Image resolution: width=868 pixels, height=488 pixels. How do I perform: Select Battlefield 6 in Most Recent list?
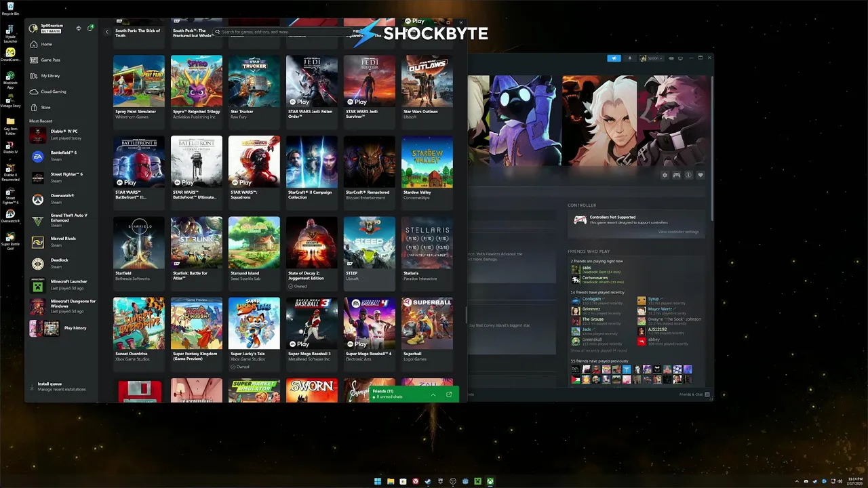(62, 156)
